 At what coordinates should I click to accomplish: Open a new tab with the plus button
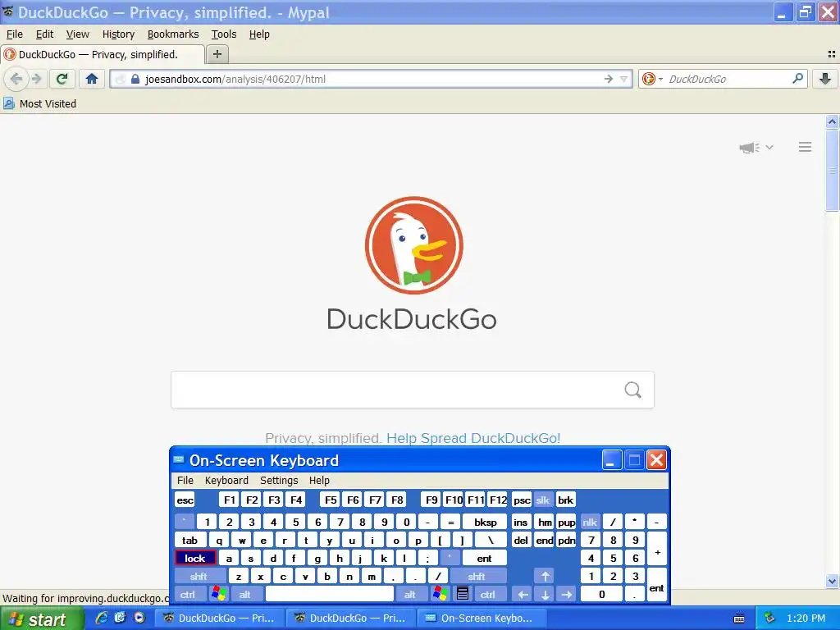click(217, 54)
